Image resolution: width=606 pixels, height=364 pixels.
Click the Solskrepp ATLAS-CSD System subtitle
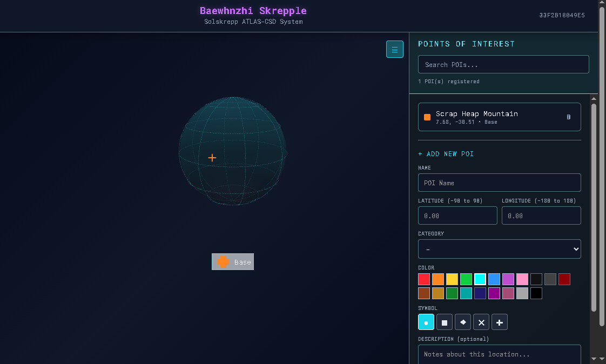point(253,22)
